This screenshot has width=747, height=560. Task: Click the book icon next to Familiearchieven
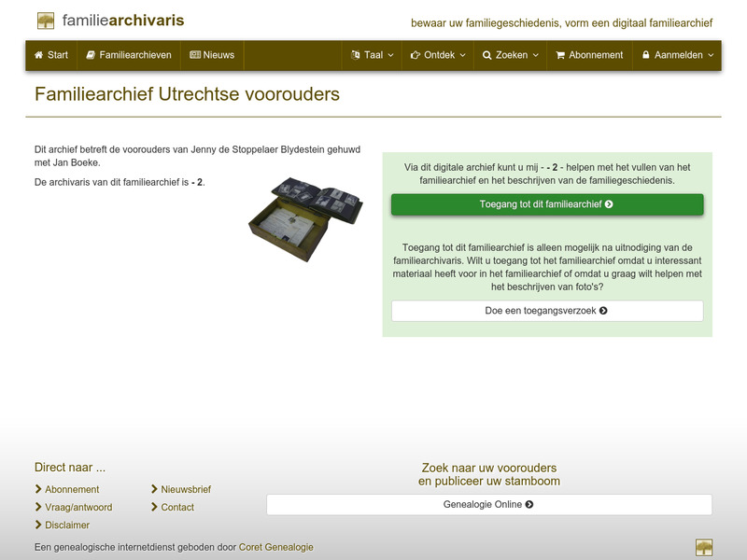[91, 55]
